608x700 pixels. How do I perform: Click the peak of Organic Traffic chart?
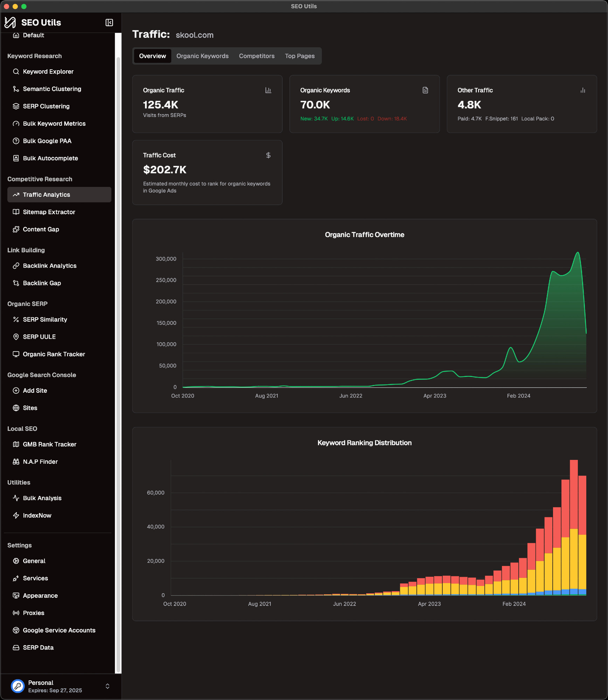click(578, 253)
